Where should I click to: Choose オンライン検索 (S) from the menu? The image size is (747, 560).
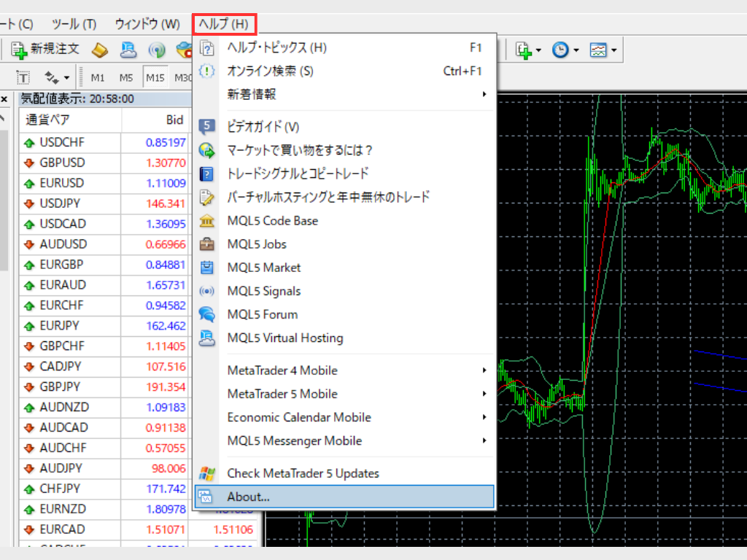pyautogui.click(x=344, y=71)
